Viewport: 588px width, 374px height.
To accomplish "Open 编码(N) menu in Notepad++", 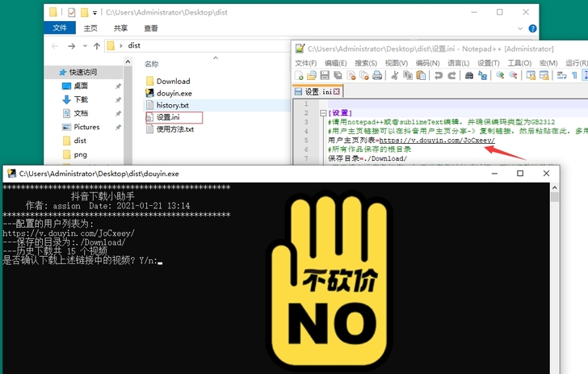I will [427, 63].
